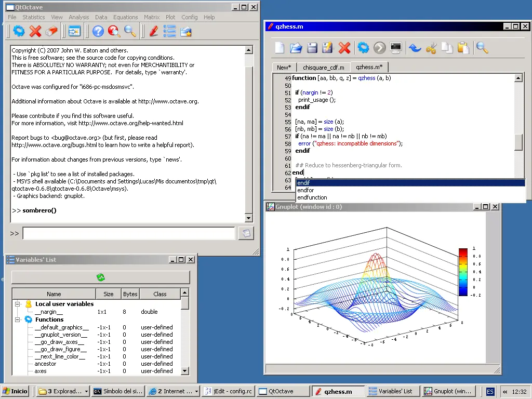532x399 pixels.
Task: Click the gray circular arrow step icon in editor
Action: [380, 48]
